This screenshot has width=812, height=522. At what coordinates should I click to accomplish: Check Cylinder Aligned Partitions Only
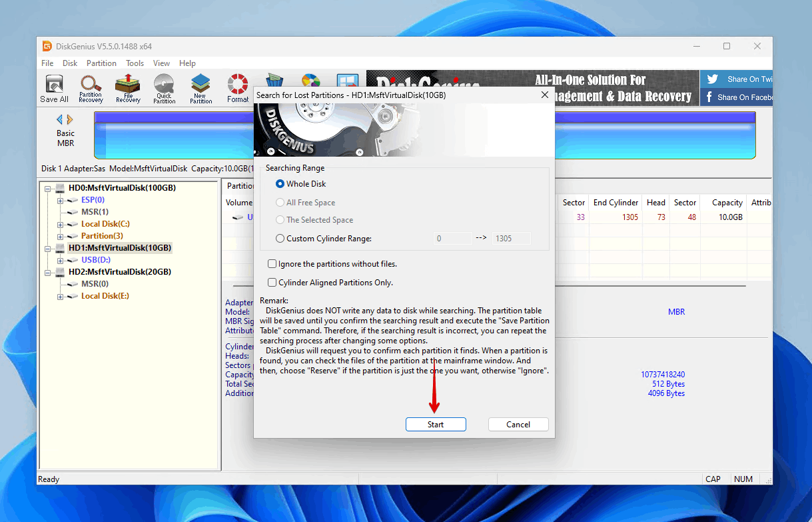(x=272, y=283)
